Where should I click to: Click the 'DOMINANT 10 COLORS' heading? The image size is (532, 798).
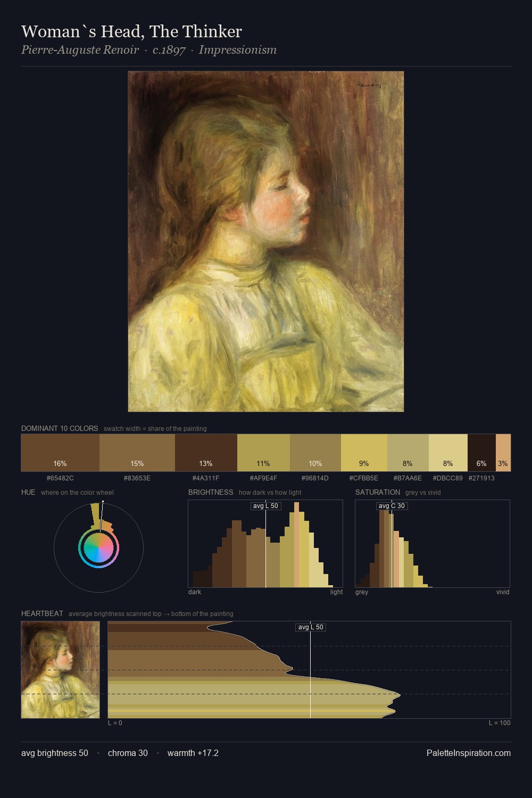pyautogui.click(x=60, y=428)
